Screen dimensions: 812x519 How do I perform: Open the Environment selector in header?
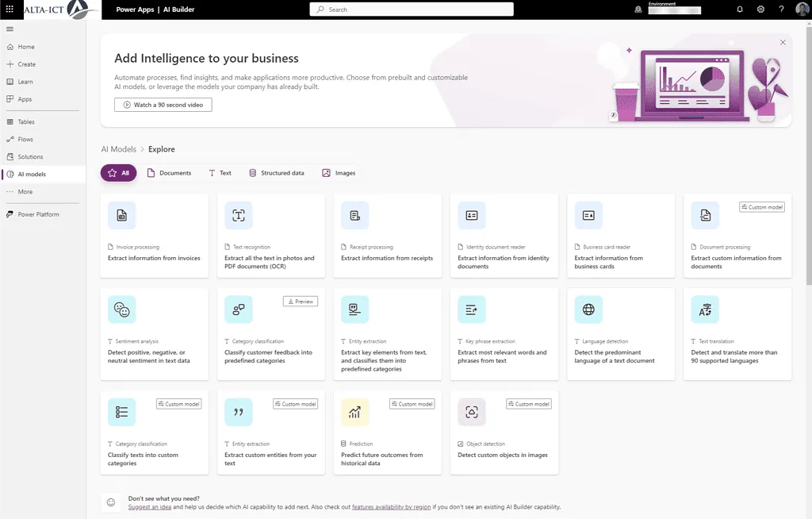pos(672,10)
